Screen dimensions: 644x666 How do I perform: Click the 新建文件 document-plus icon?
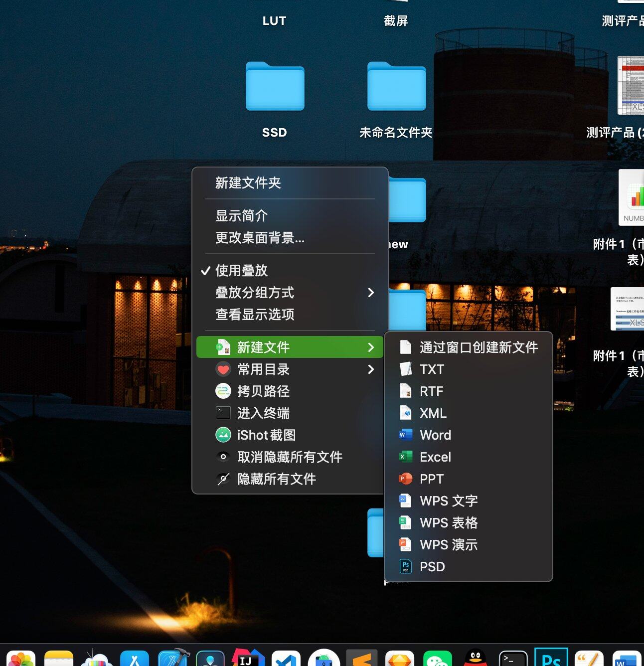223,347
